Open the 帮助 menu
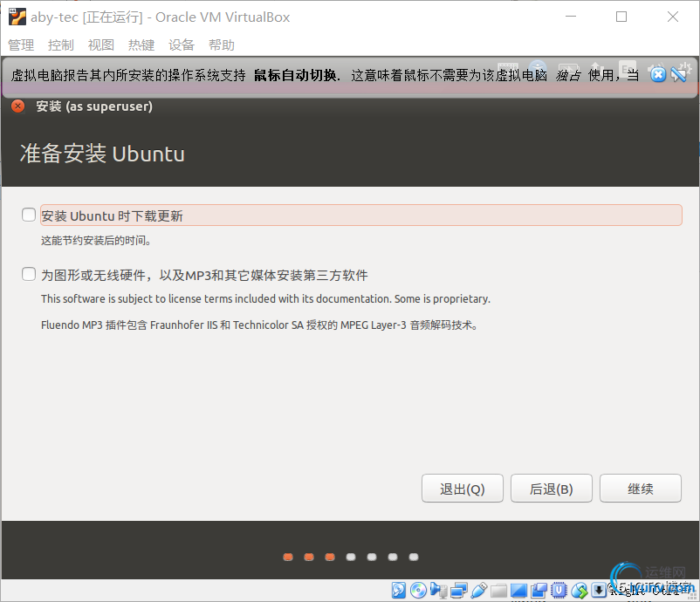The width and height of the screenshot is (700, 602). click(222, 45)
